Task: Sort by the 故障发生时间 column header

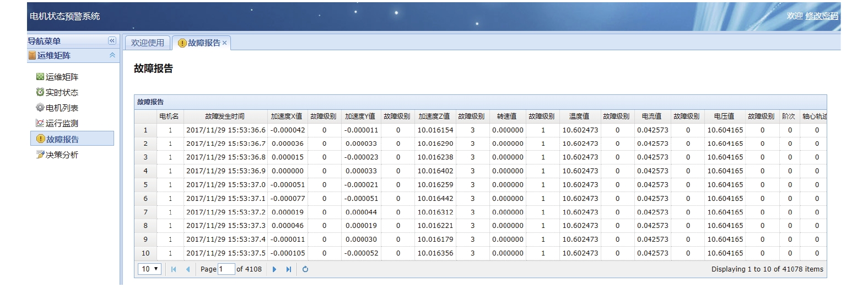Action: click(x=225, y=116)
